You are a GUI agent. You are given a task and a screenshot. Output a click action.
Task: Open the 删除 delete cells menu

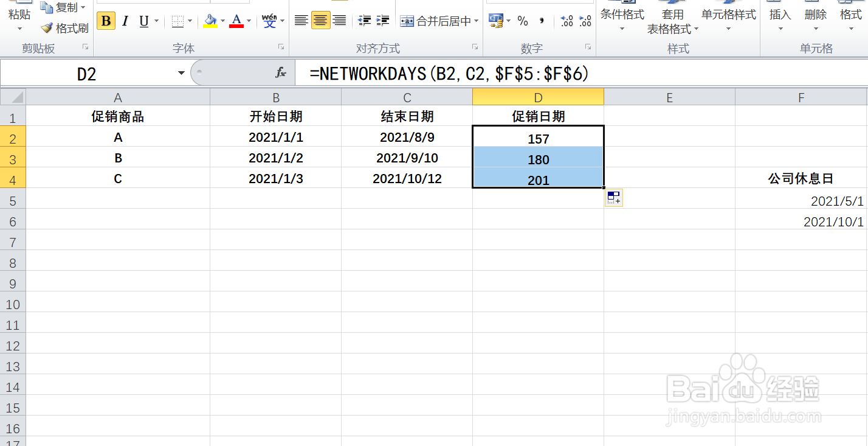click(x=816, y=18)
